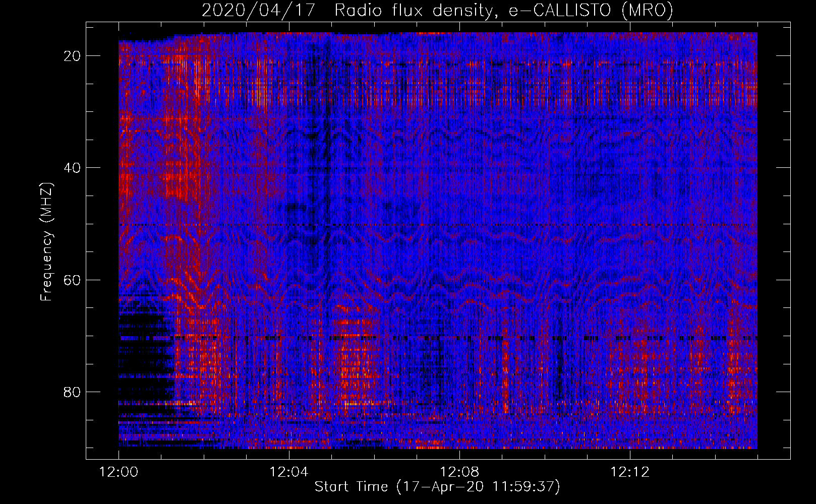Click the 'Frequency (MHZ)' axis label
The width and height of the screenshot is (816, 504).
(x=46, y=242)
